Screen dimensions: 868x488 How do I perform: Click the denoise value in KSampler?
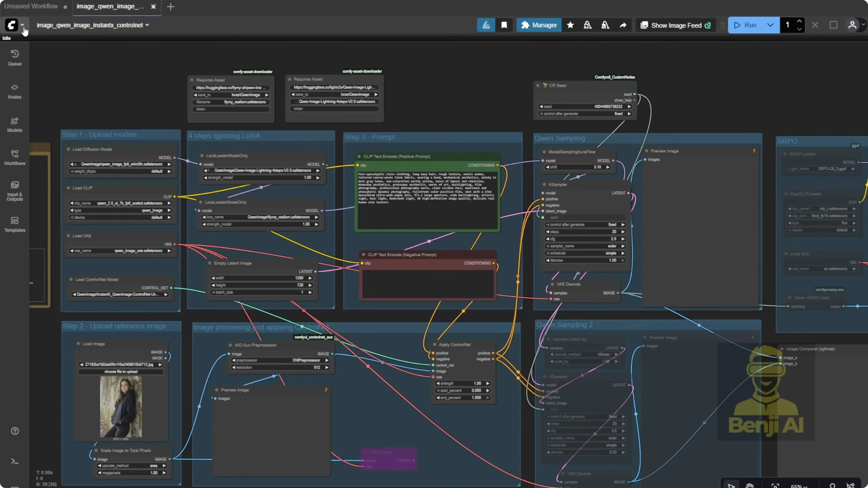tap(613, 260)
